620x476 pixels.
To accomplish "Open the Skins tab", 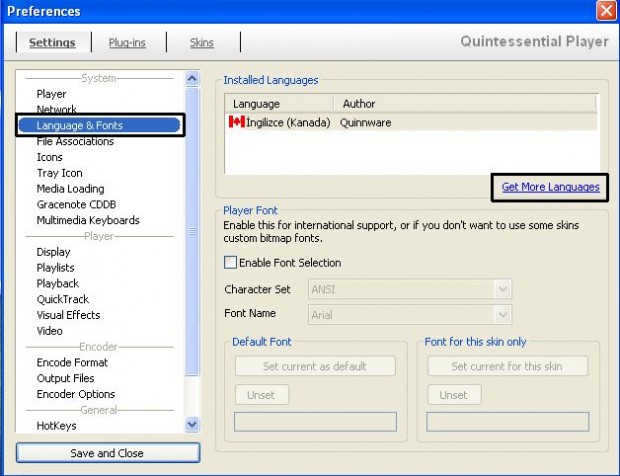I will coord(202,42).
